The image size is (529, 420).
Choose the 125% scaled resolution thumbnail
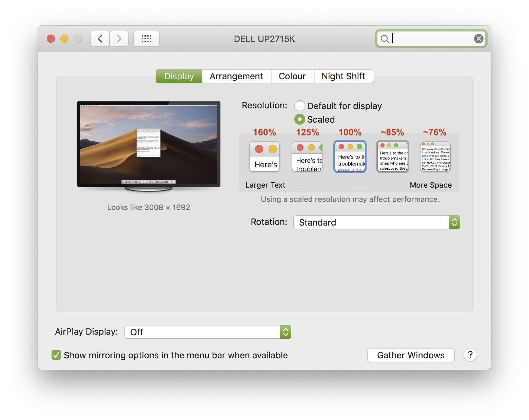pyautogui.click(x=307, y=156)
